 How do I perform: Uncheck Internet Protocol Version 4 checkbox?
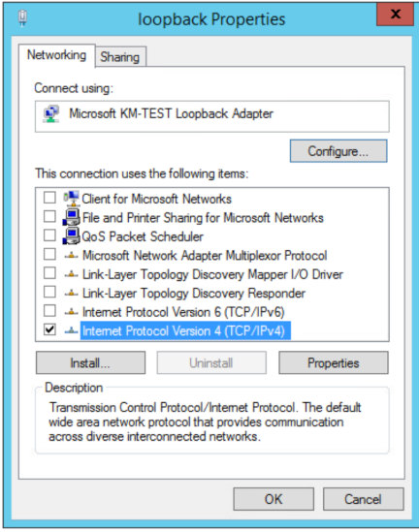pyautogui.click(x=49, y=329)
